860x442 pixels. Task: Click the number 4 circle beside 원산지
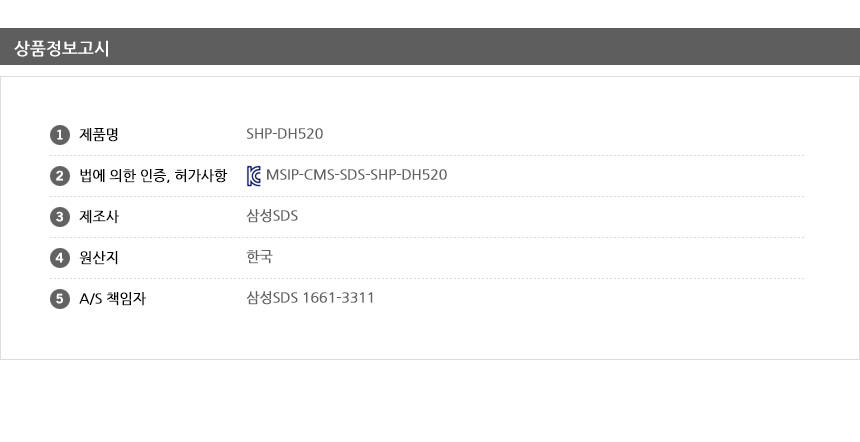(x=59, y=258)
